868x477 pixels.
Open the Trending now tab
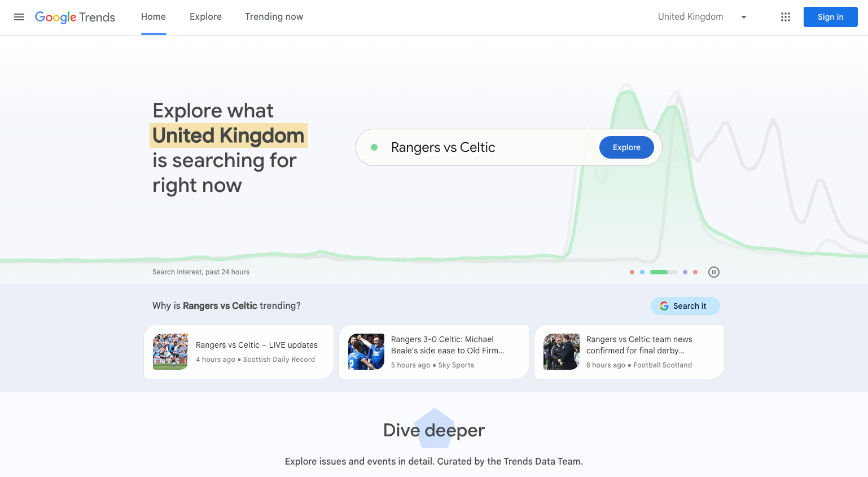[x=274, y=17]
